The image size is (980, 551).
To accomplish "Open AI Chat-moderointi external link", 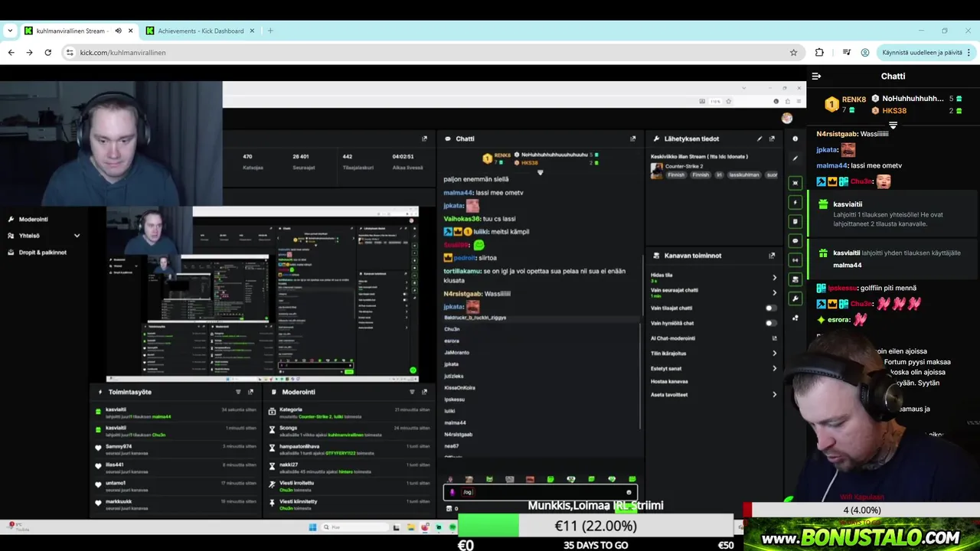I will [774, 338].
